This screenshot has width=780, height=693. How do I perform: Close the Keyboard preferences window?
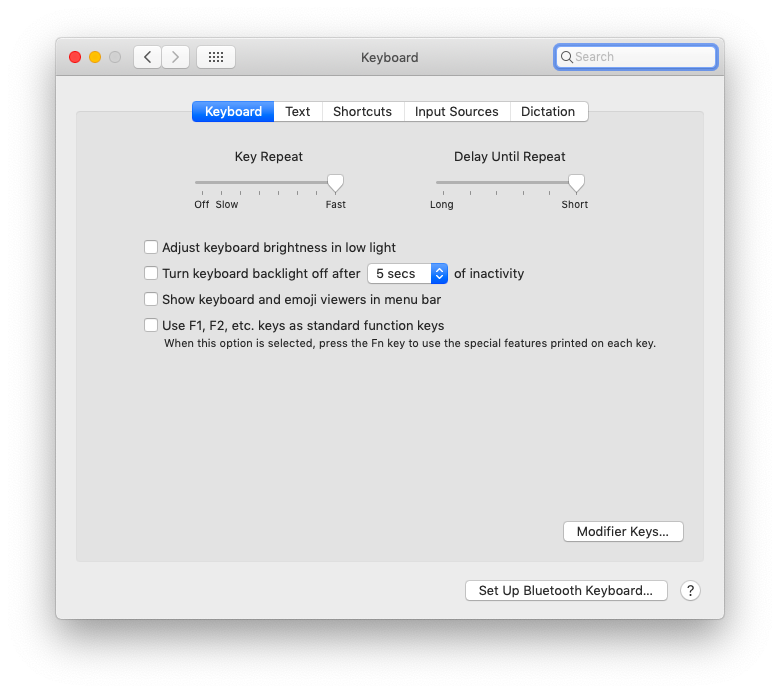(75, 57)
